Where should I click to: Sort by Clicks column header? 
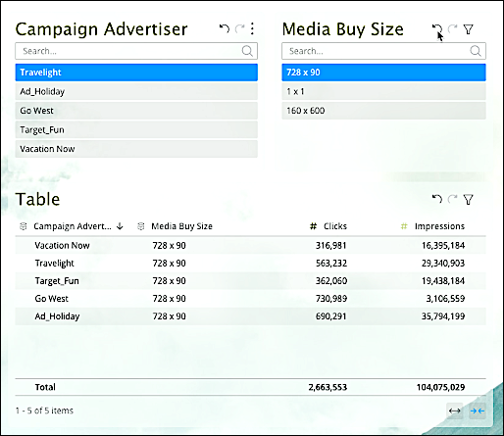tap(335, 226)
